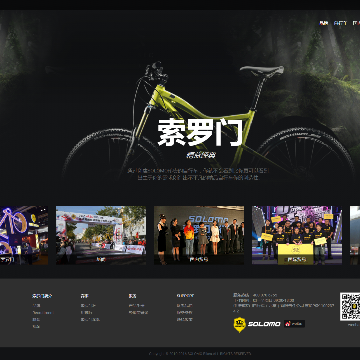Click the copyright text line in the footer
Viewport: 360px width, 360px height.
[x=200, y=353]
